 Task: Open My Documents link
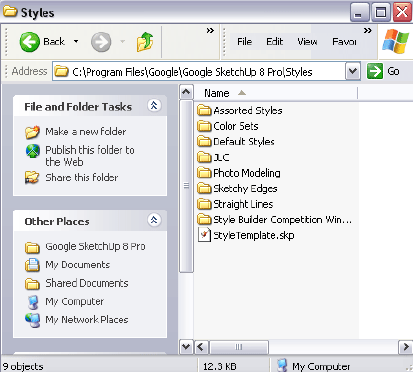point(78,265)
